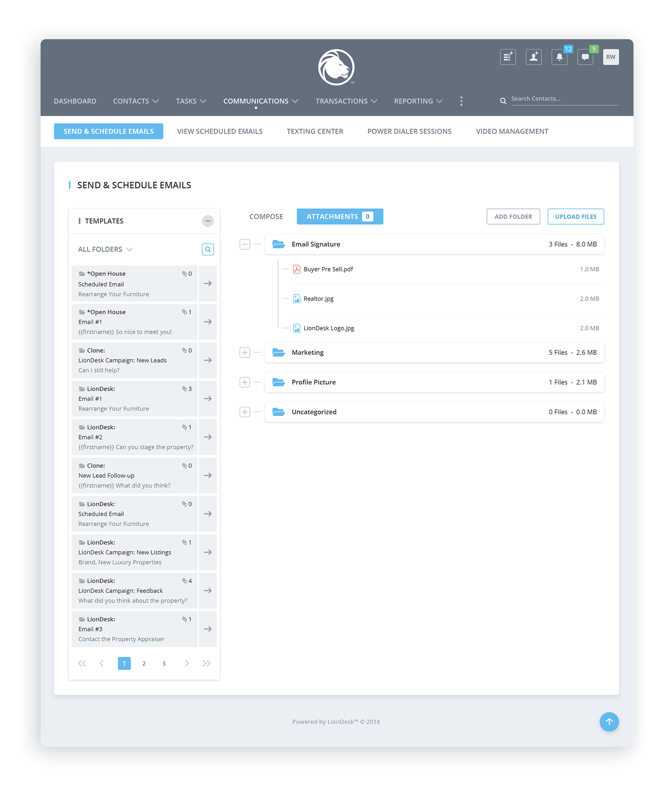Click the notifications bell icon
Image resolution: width=672 pixels, height=787 pixels.
[559, 57]
